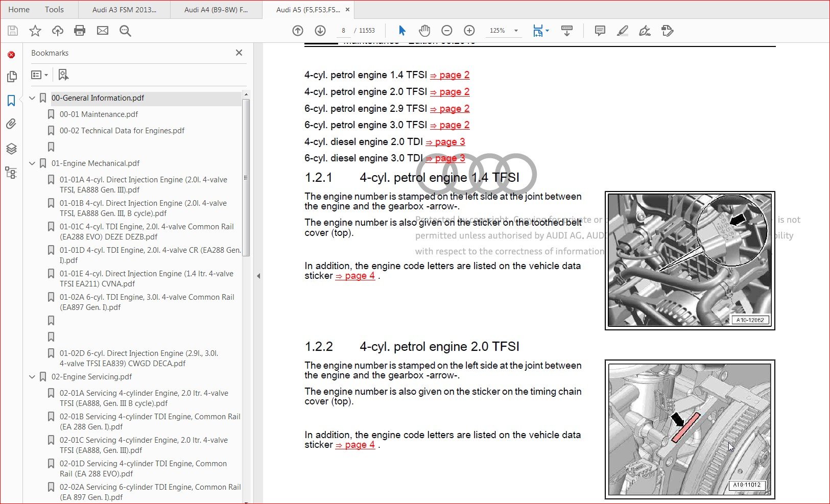Open 02-01D Servicing EA 288 EVO bookmark
Image resolution: width=830 pixels, height=504 pixels.
(143, 469)
